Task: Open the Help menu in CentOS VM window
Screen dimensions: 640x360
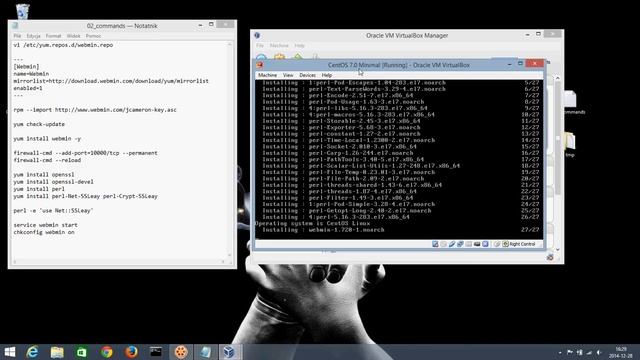Action: pos(327,75)
